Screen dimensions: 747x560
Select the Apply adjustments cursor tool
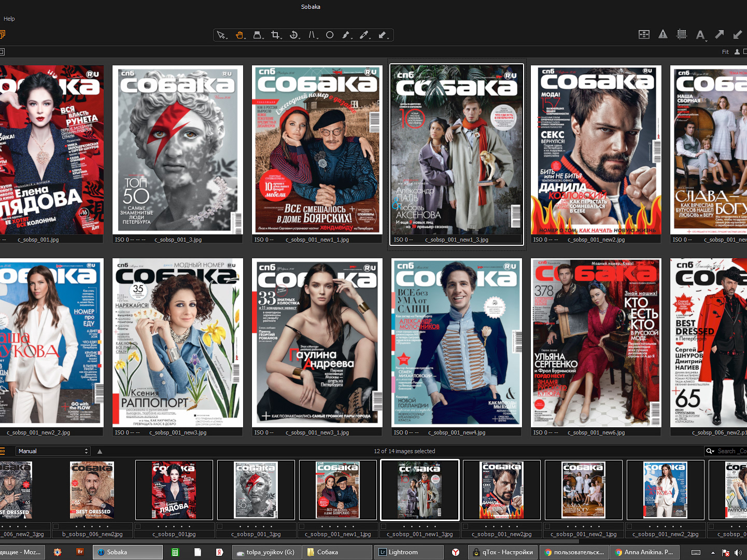click(383, 35)
